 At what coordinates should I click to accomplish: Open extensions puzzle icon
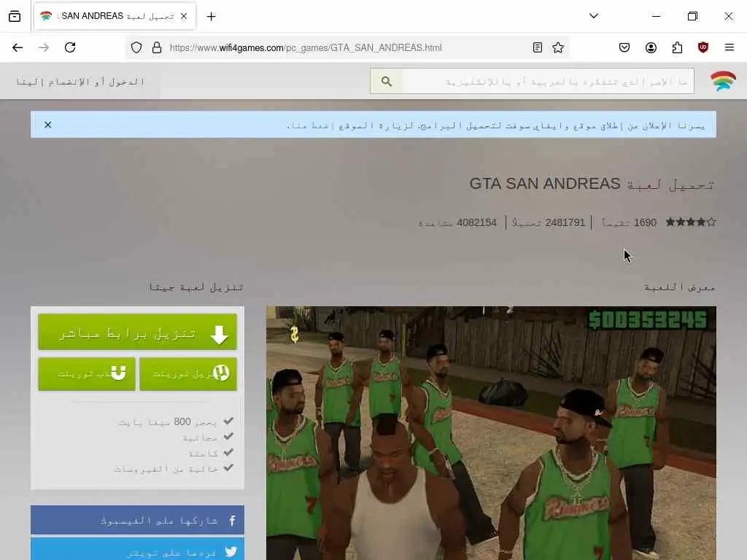677,47
